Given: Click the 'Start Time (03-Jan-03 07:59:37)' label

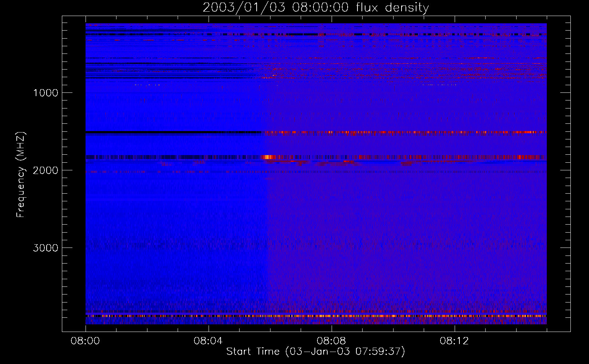Looking at the screenshot, I should point(316,351).
